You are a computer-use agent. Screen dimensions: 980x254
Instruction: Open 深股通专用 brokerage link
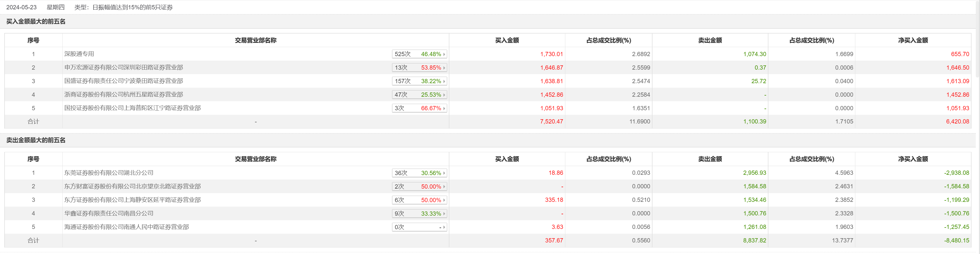pos(79,54)
